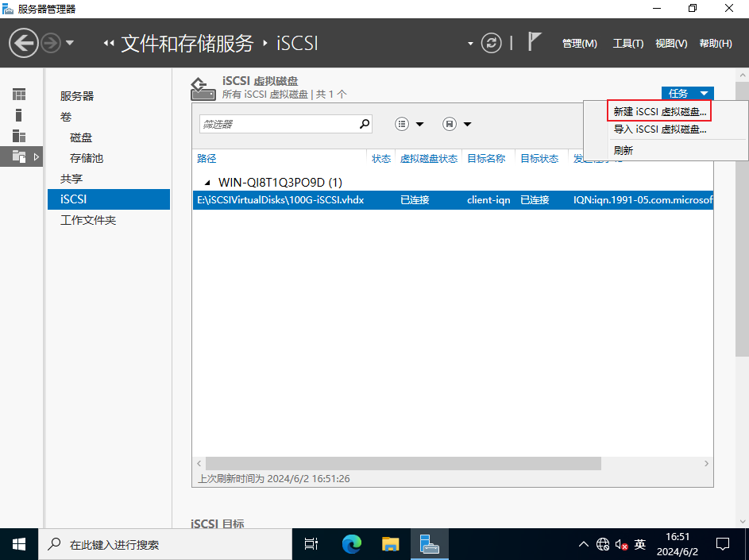
Task: Select All Servers icon in sidebar
Action: click(x=19, y=136)
